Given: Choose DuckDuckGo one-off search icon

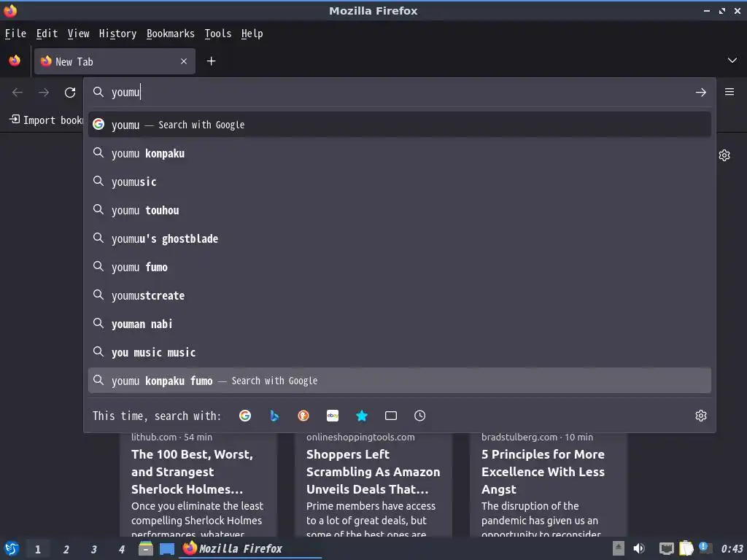Looking at the screenshot, I should tap(303, 416).
